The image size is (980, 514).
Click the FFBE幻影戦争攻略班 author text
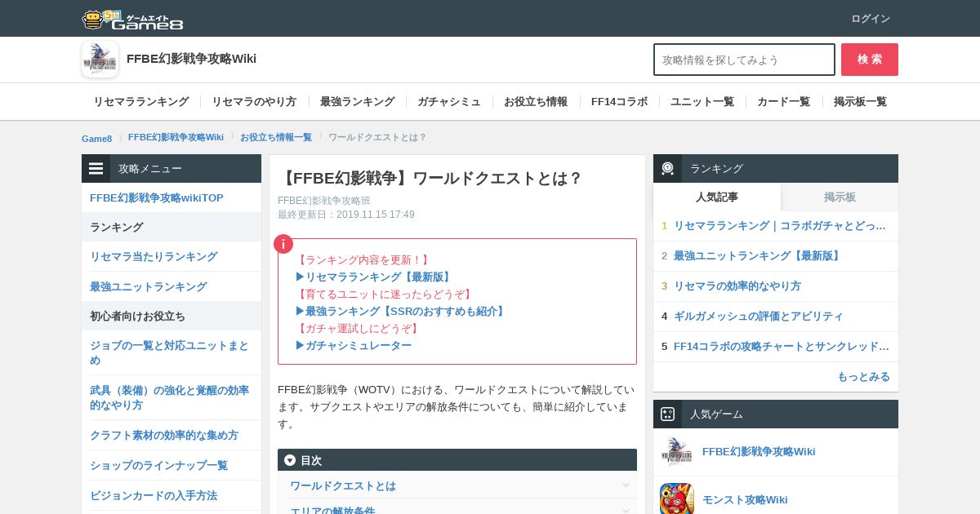point(324,201)
